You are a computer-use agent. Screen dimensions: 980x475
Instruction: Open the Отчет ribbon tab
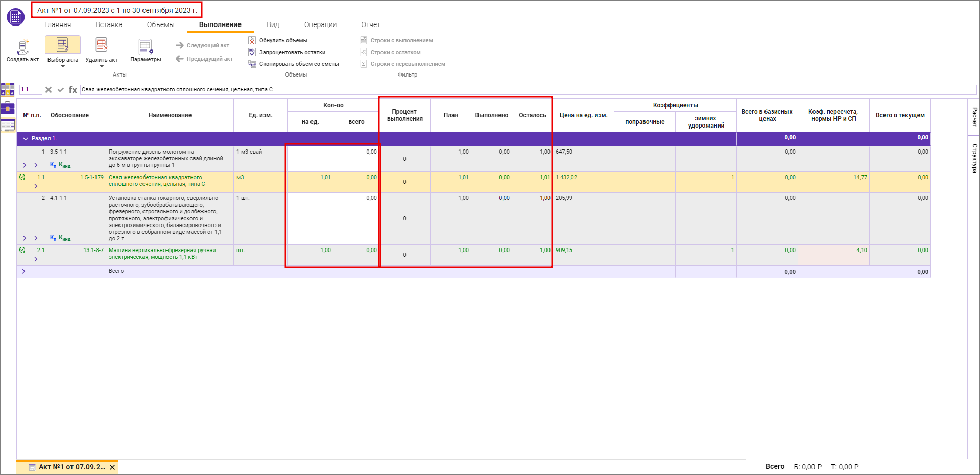[x=370, y=24]
